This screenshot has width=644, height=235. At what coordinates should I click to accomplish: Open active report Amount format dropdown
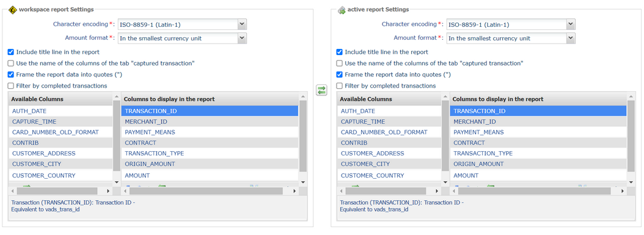[511, 39]
